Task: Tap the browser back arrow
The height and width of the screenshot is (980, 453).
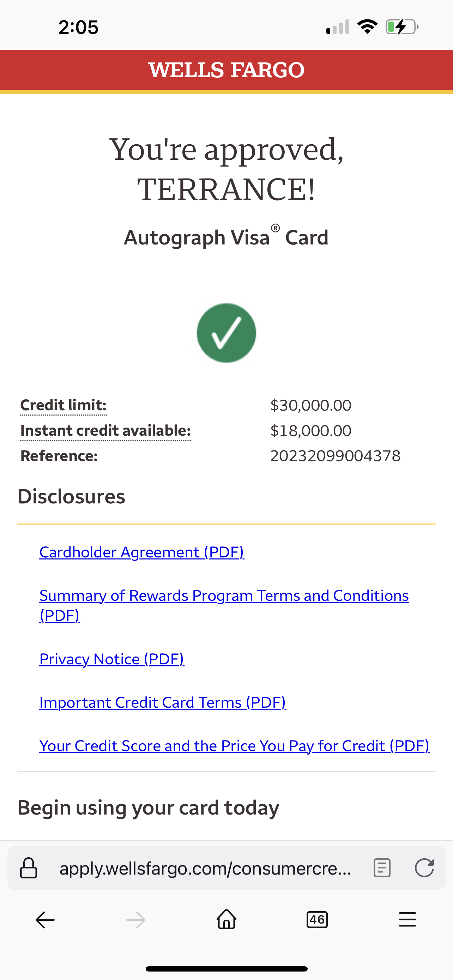Action: click(45, 920)
